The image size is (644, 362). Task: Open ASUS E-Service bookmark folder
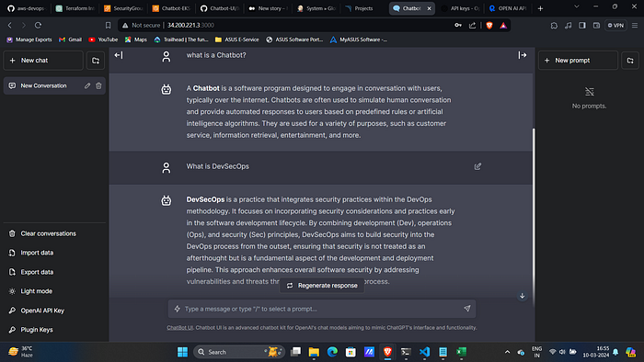(237, 40)
